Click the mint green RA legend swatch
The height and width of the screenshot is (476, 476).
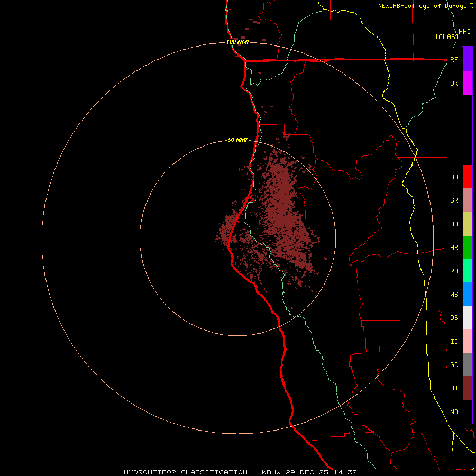467,271
